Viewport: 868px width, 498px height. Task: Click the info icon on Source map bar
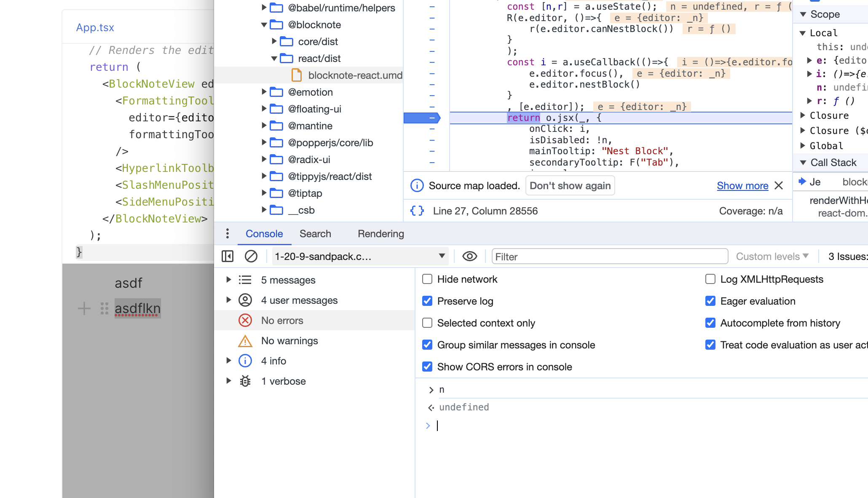coord(417,185)
